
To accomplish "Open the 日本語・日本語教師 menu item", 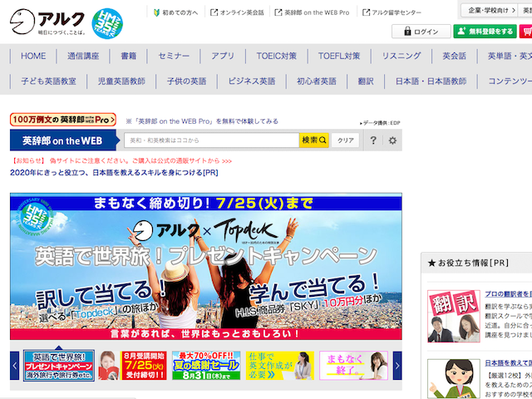I will tap(431, 81).
